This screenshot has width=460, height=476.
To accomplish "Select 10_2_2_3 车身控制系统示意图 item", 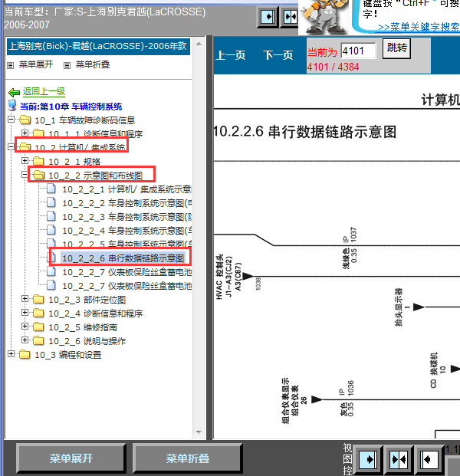I will 127,217.
